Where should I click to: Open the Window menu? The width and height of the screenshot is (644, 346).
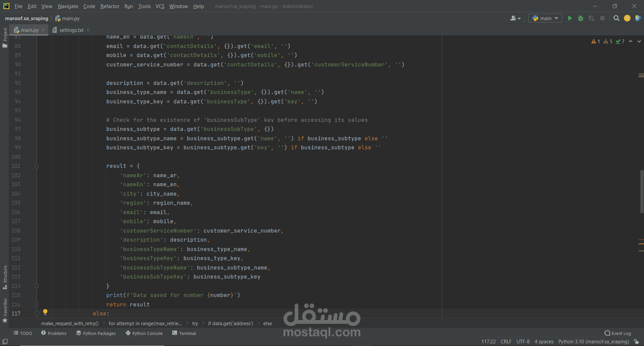pos(178,6)
